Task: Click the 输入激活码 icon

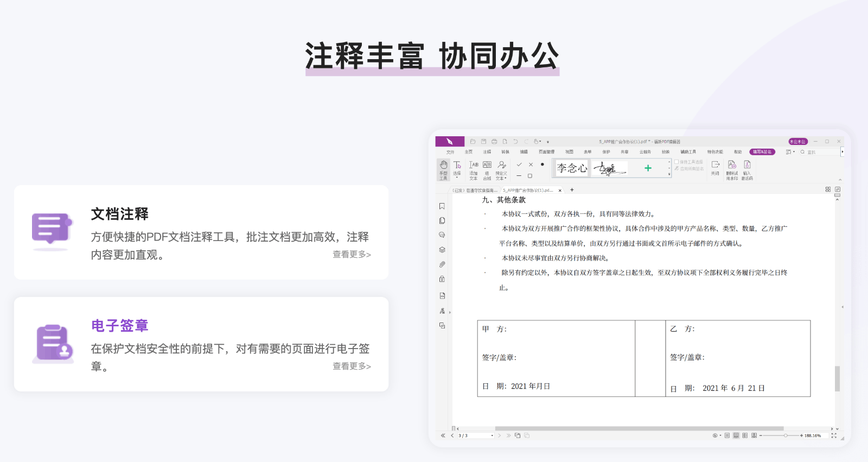Action: click(x=747, y=170)
